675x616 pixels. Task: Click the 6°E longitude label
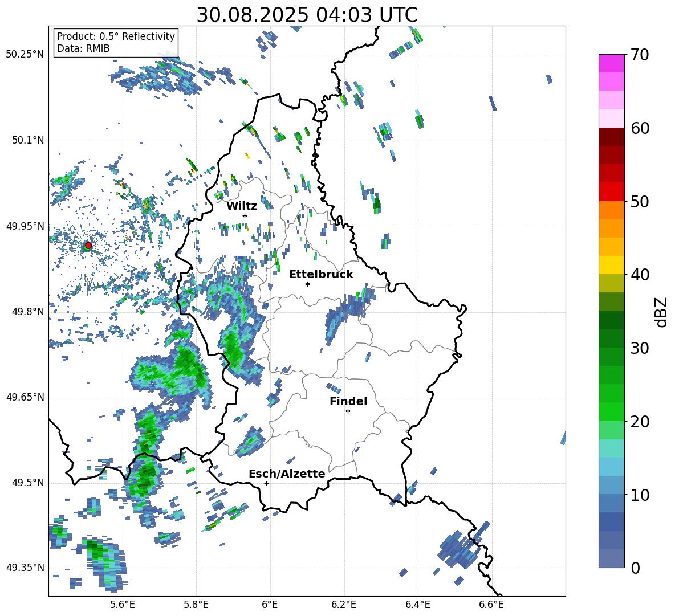[x=270, y=605]
